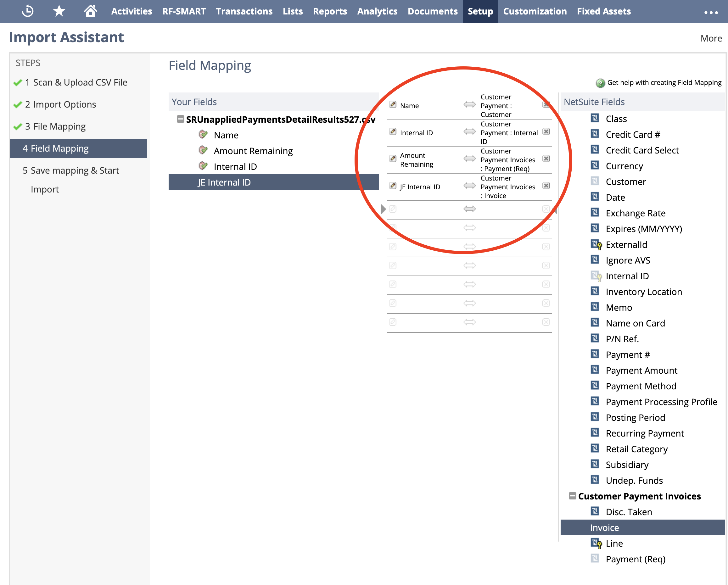The image size is (728, 585).
Task: Remove the JE Internal ID mapping row
Action: pyautogui.click(x=546, y=186)
